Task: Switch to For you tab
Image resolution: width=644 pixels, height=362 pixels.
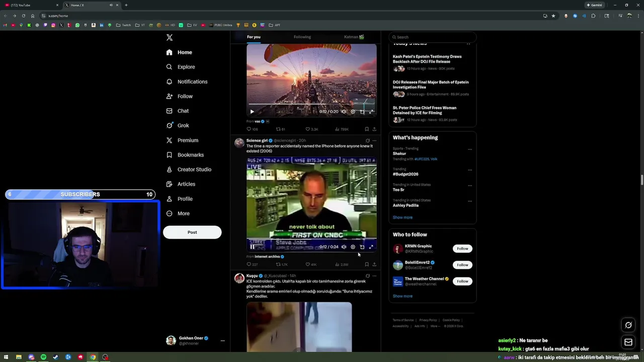Action: pos(254,37)
